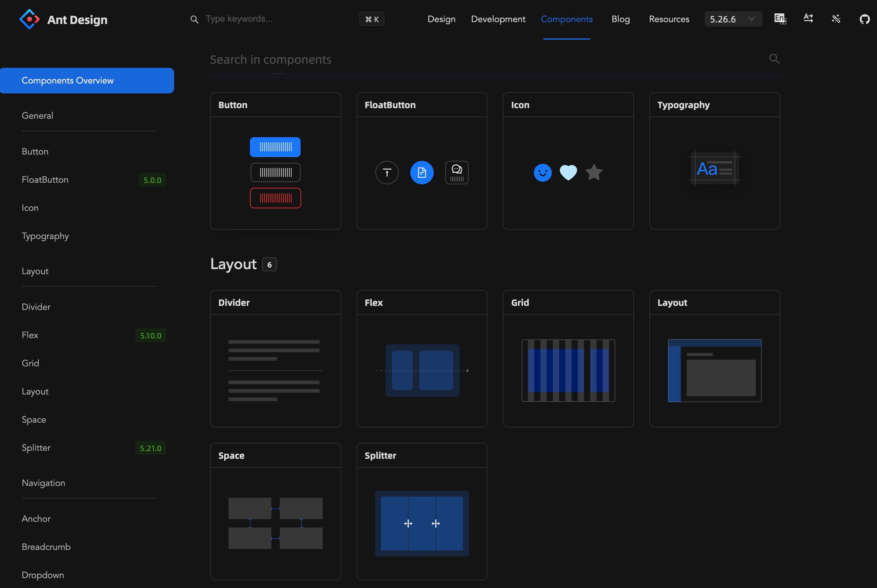Click the Aa typography illustration
Viewport: 877px width, 588px height.
tap(715, 169)
